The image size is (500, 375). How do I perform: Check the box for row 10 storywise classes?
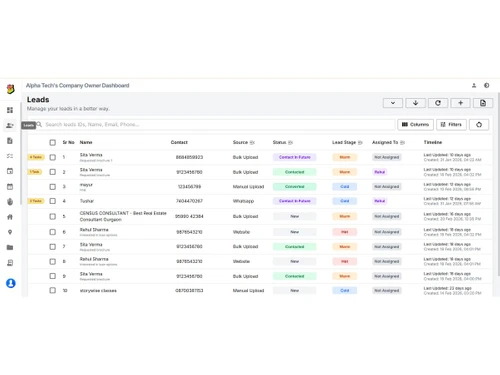click(53, 290)
